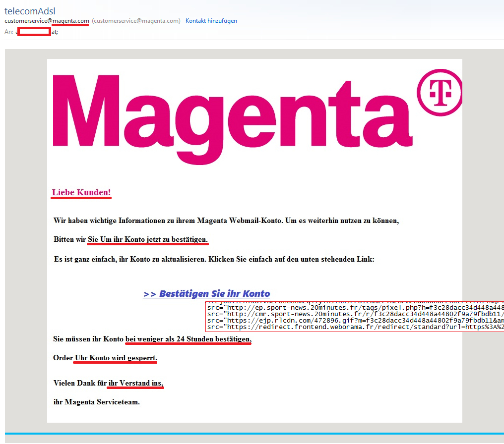This screenshot has height=444, width=504.
Task: Click the tooltip line with ep.sport-news.20minutes.fr
Action: coord(355,308)
